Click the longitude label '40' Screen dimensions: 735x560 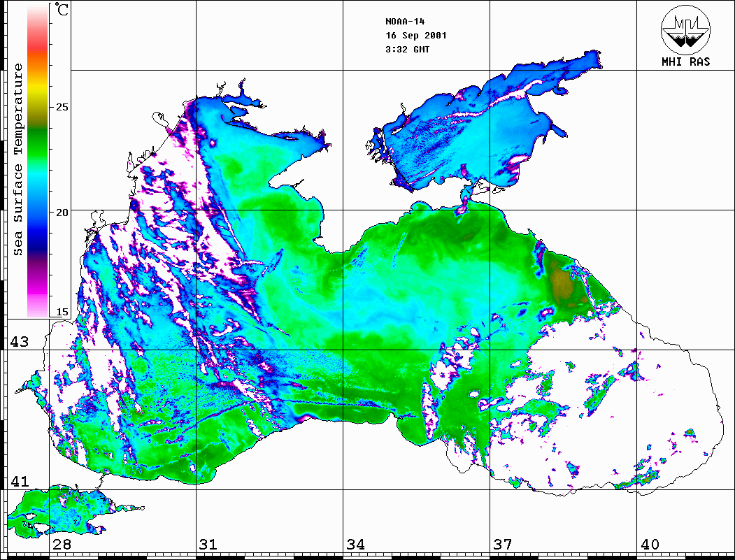[650, 545]
